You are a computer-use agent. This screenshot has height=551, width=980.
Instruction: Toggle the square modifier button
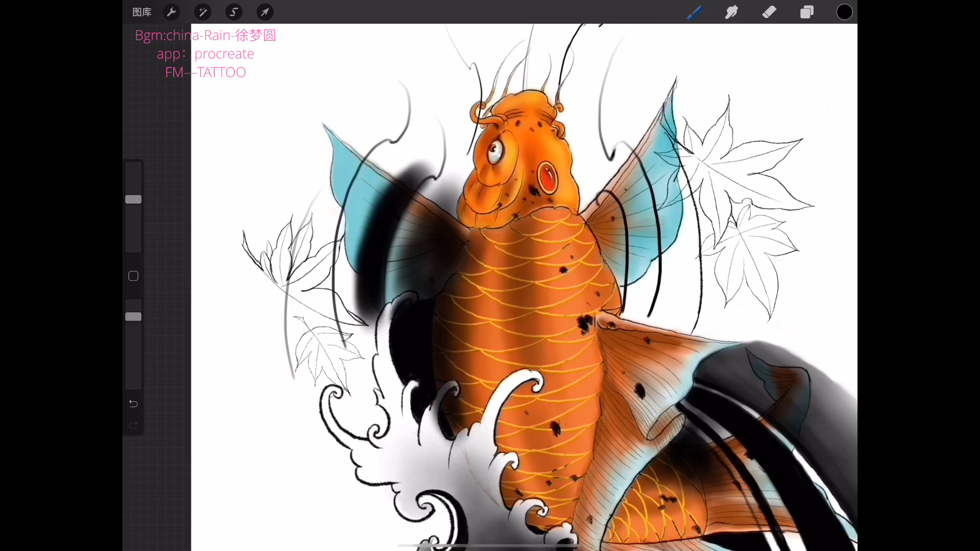tap(133, 276)
